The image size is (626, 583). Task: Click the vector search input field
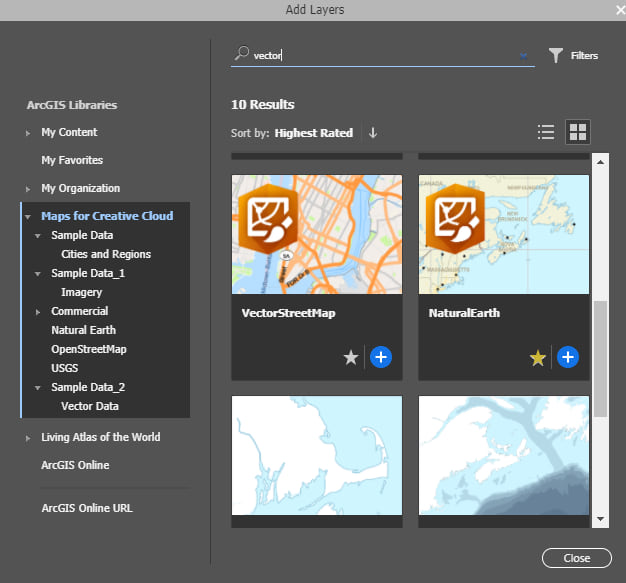point(383,56)
